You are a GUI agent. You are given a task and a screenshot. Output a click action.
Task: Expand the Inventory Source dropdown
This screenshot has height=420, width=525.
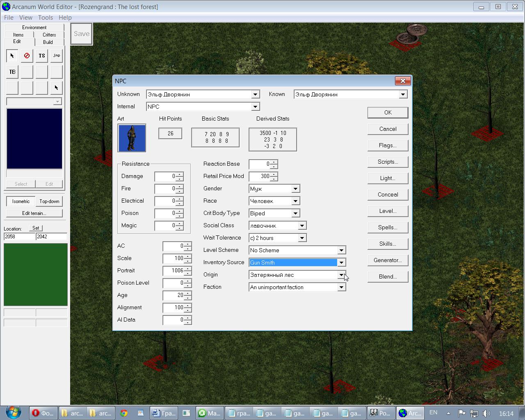point(341,262)
